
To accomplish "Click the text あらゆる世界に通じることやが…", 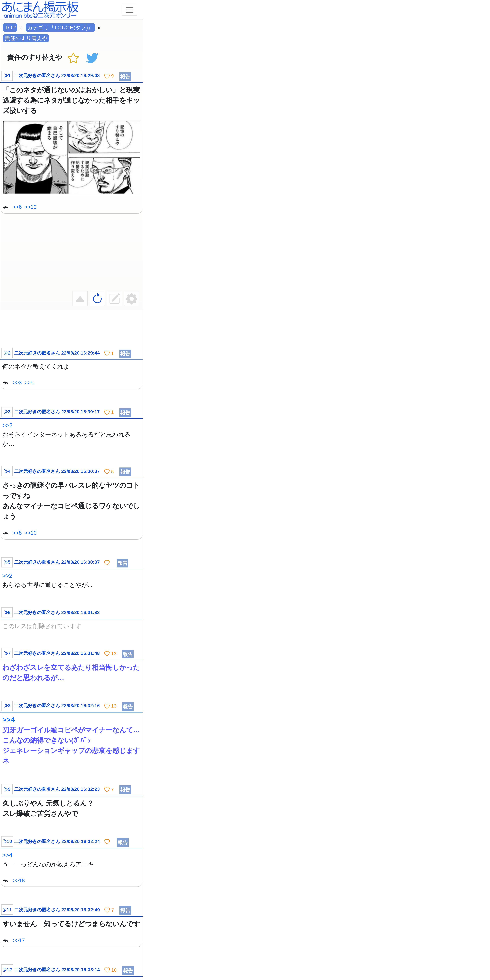I will (x=47, y=585).
